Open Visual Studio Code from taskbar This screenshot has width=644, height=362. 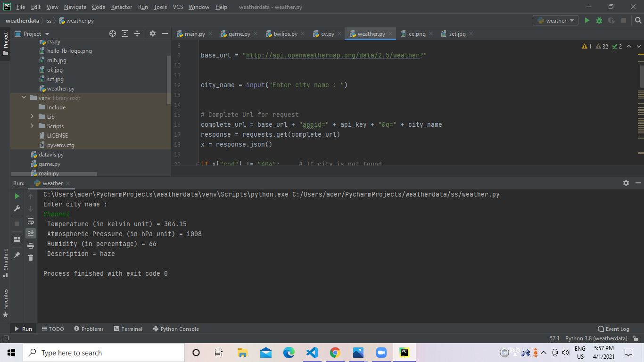pos(312,353)
